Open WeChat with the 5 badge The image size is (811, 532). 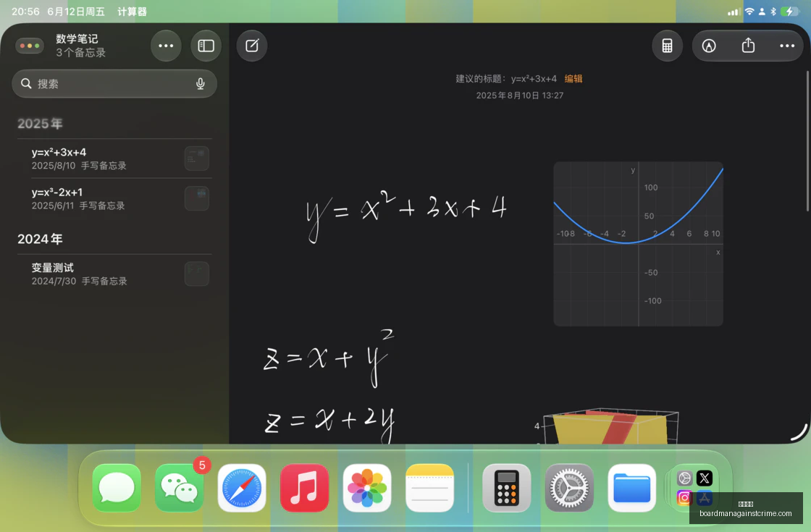pos(179,488)
